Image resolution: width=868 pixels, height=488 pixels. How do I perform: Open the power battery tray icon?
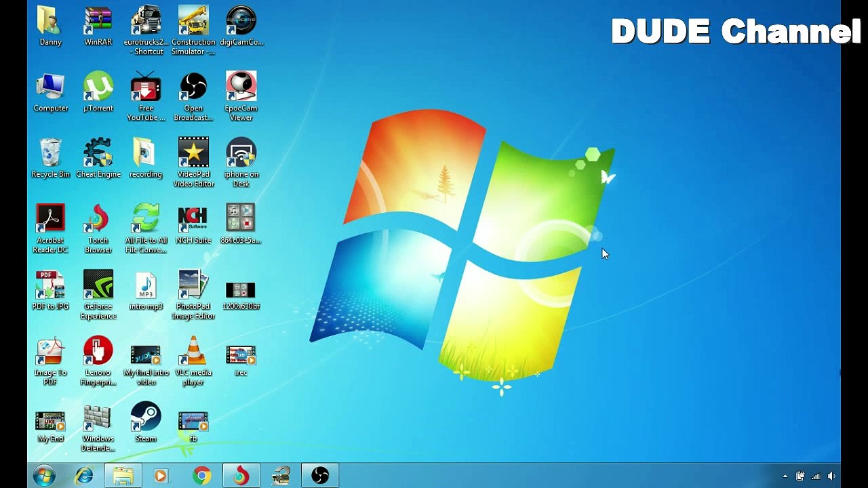coord(801,476)
